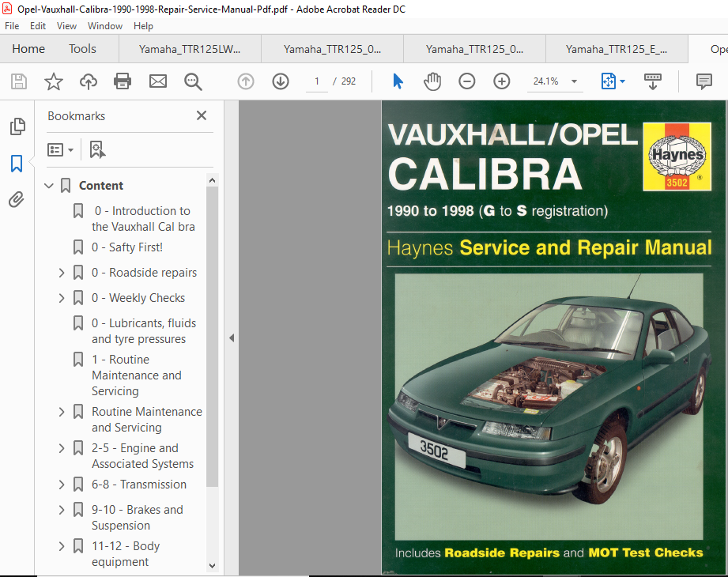The width and height of the screenshot is (728, 577).
Task: Collapse the navigation pane with divider arrow
Action: coord(232,338)
